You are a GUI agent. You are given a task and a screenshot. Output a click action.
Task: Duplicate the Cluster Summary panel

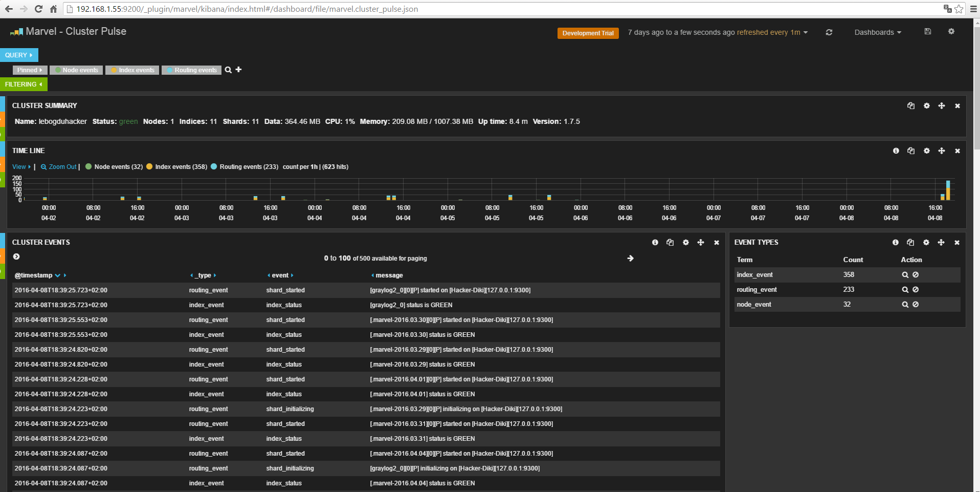click(x=911, y=105)
